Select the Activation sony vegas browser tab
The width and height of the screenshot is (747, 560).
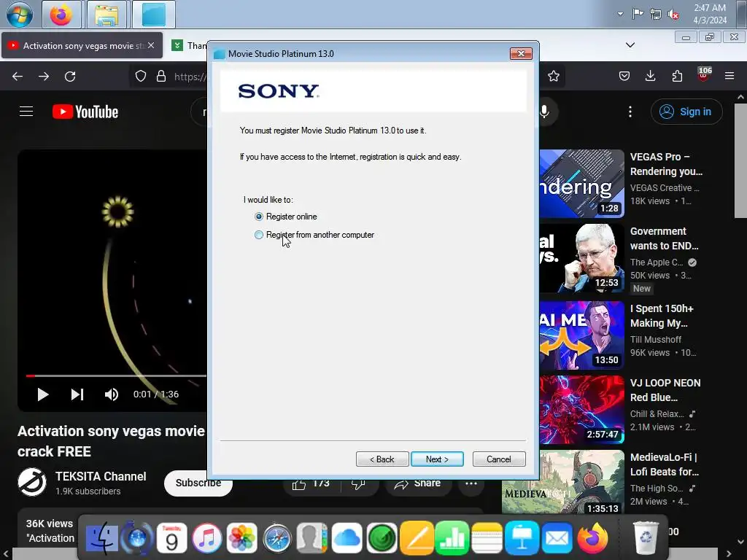(82, 46)
